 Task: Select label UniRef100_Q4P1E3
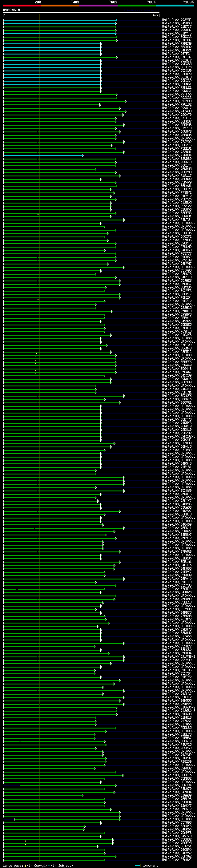pos(177,277)
